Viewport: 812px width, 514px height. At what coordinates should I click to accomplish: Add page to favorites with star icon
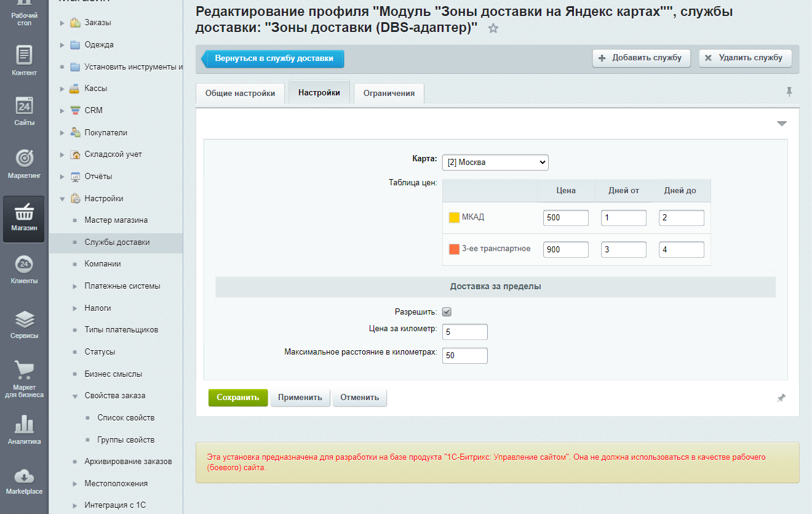pyautogui.click(x=493, y=29)
